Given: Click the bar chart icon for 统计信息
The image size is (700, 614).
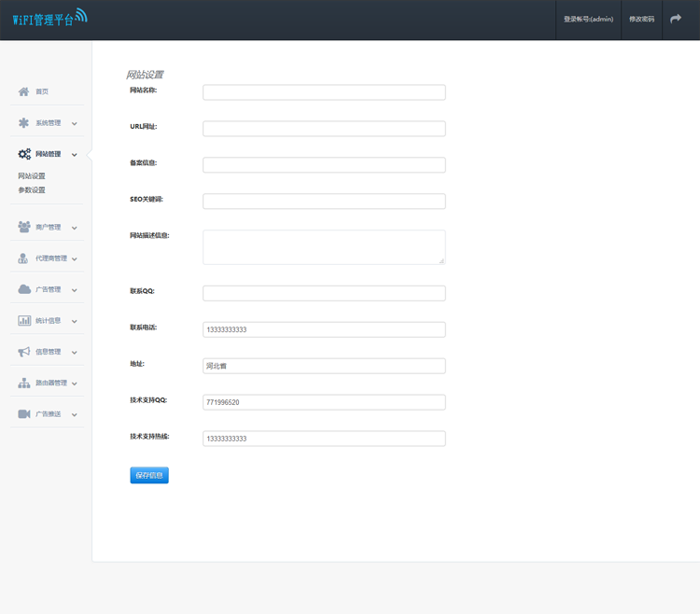Looking at the screenshot, I should pyautogui.click(x=24, y=320).
